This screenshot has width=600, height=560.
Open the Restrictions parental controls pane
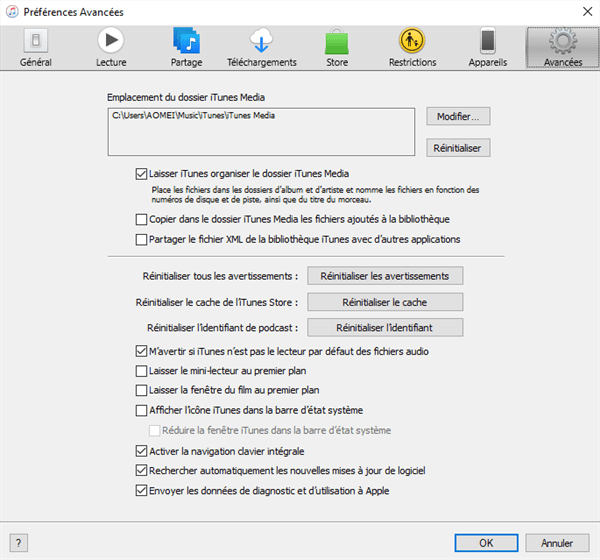412,48
